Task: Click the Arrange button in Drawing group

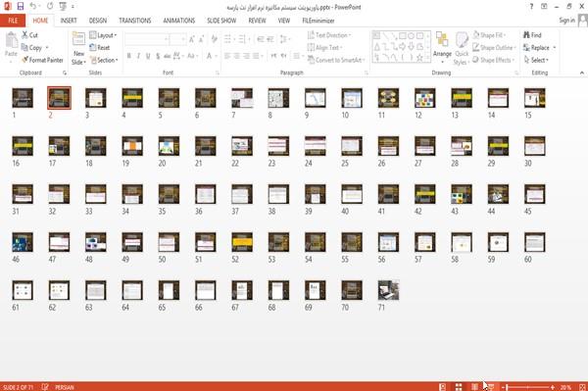Action: [x=442, y=47]
